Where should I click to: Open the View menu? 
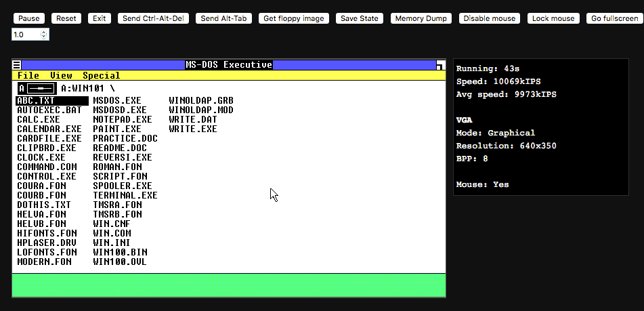tap(61, 76)
